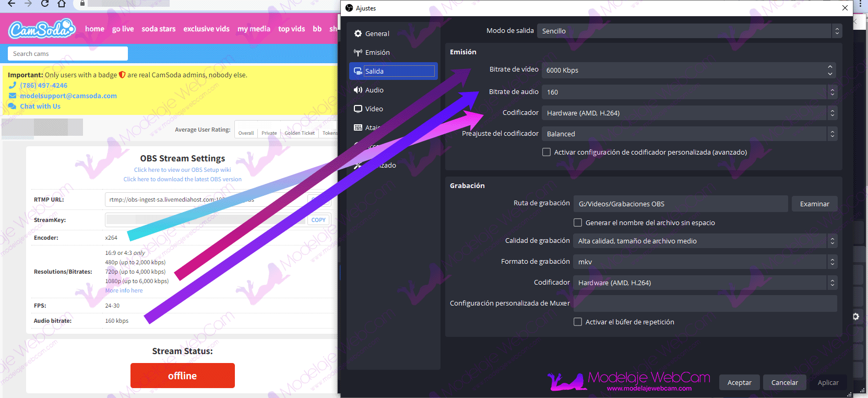The height and width of the screenshot is (398, 868).
Task: Click the Salida output icon
Action: [358, 71]
